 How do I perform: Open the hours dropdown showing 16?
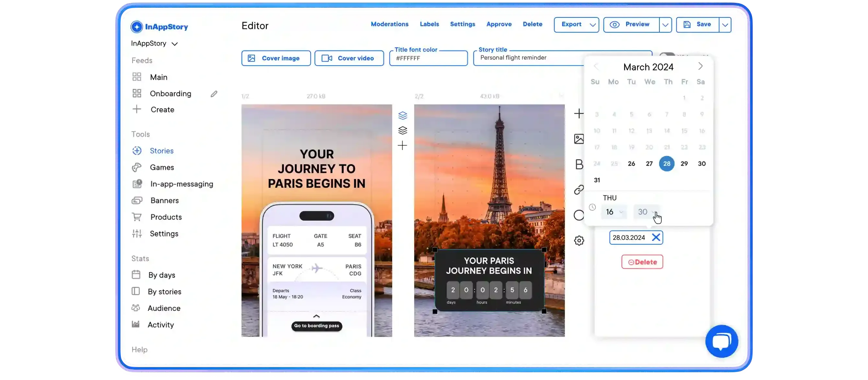tap(614, 212)
